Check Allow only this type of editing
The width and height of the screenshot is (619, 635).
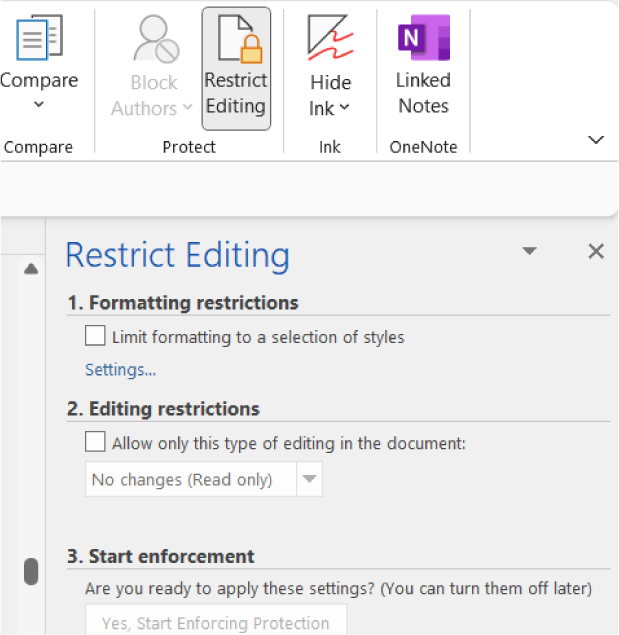pyautogui.click(x=95, y=442)
